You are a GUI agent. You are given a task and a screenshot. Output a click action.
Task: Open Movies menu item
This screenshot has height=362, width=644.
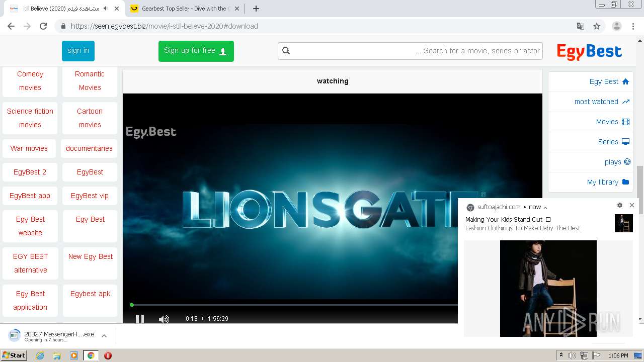pyautogui.click(x=590, y=122)
